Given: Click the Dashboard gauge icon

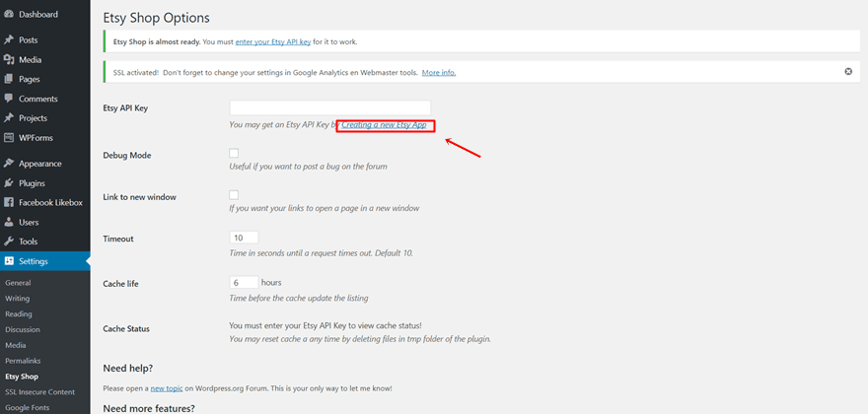Looking at the screenshot, I should 8,15.
